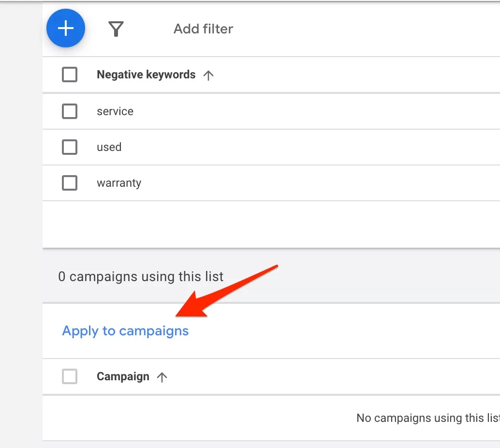Check the box for keyword service
The image size is (500, 448).
point(70,111)
